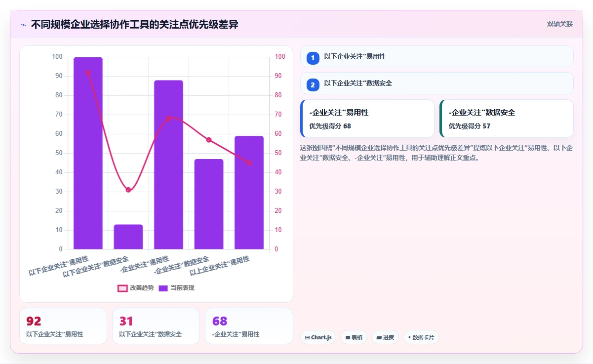
Task: Click the fourth purple bar near 47
Action: pyautogui.click(x=209, y=204)
